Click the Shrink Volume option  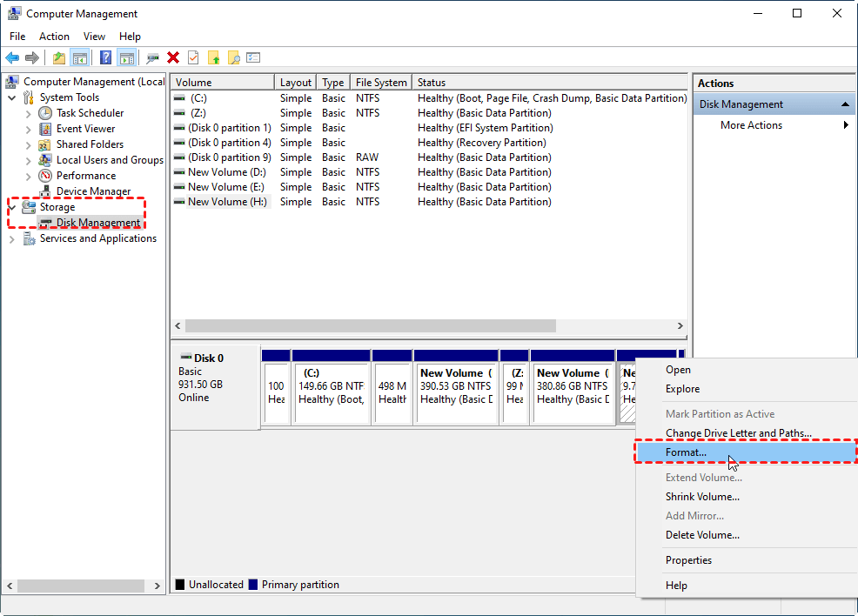coord(702,496)
